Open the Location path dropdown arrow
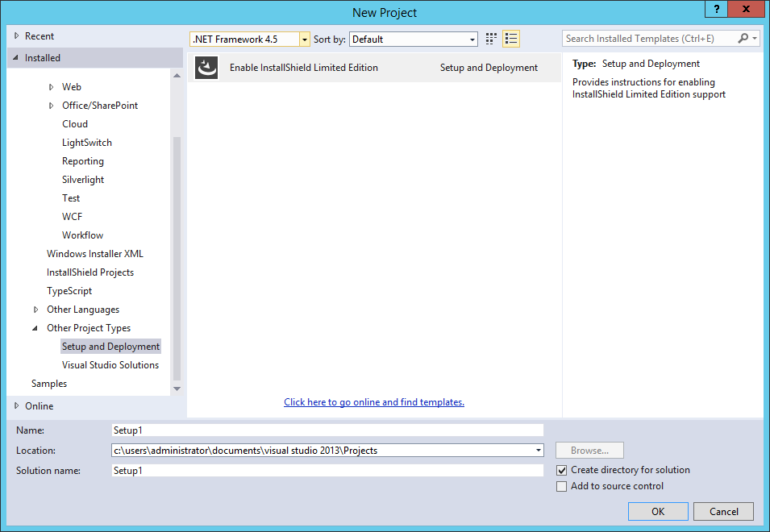The height and width of the screenshot is (532, 770). pos(539,450)
